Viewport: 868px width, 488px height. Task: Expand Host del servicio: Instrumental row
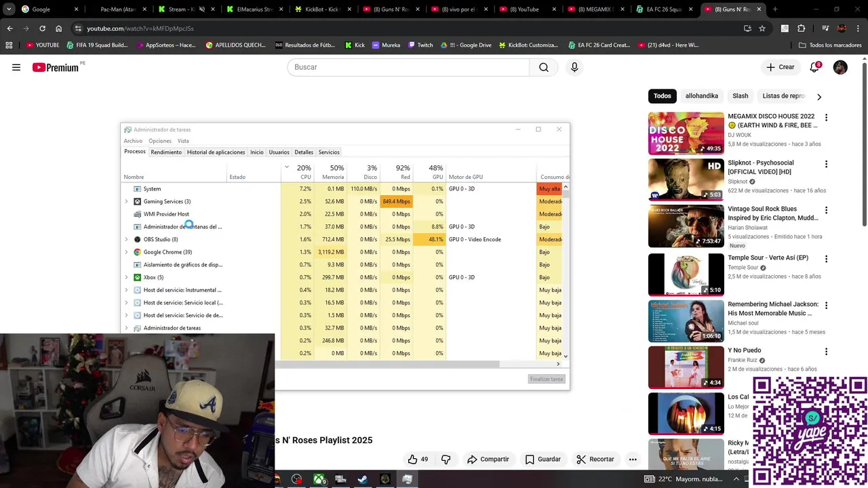(x=126, y=290)
